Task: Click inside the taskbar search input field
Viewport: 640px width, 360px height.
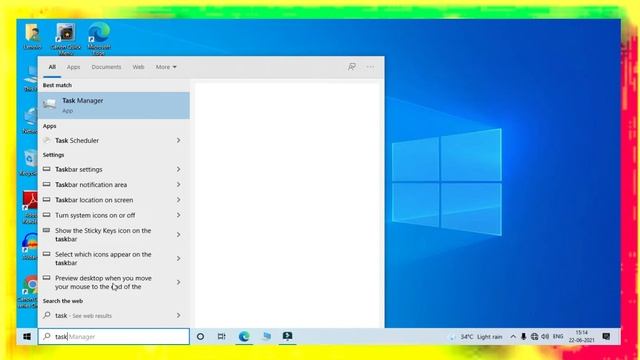Action: [x=114, y=336]
